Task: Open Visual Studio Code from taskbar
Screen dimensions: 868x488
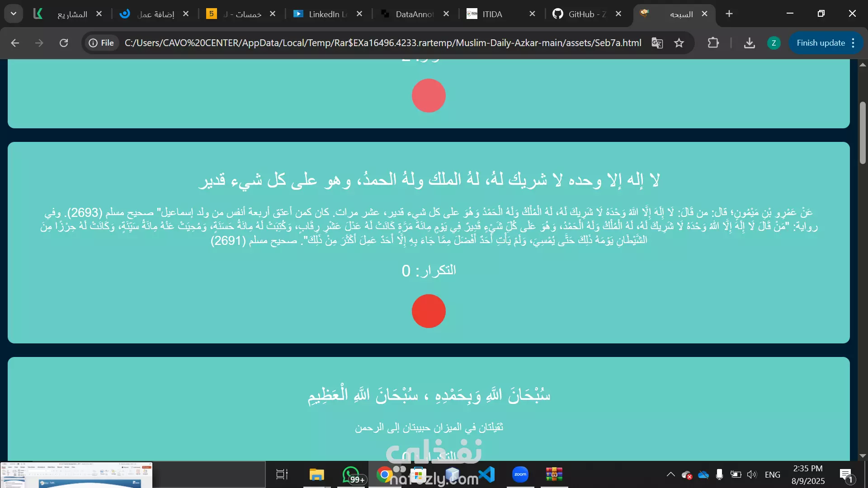Action: [x=486, y=474]
